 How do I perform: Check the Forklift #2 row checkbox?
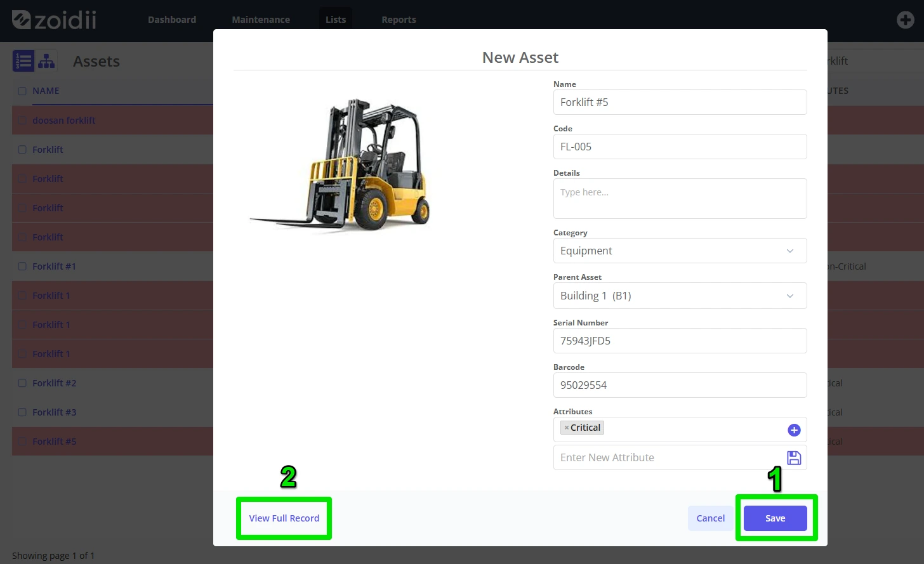[x=22, y=383]
